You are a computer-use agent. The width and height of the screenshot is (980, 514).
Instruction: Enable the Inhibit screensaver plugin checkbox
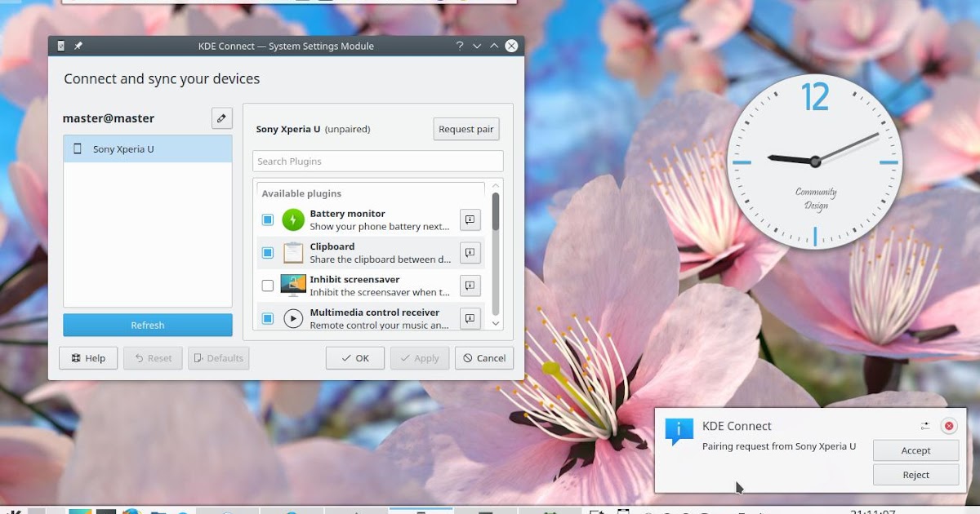(268, 286)
